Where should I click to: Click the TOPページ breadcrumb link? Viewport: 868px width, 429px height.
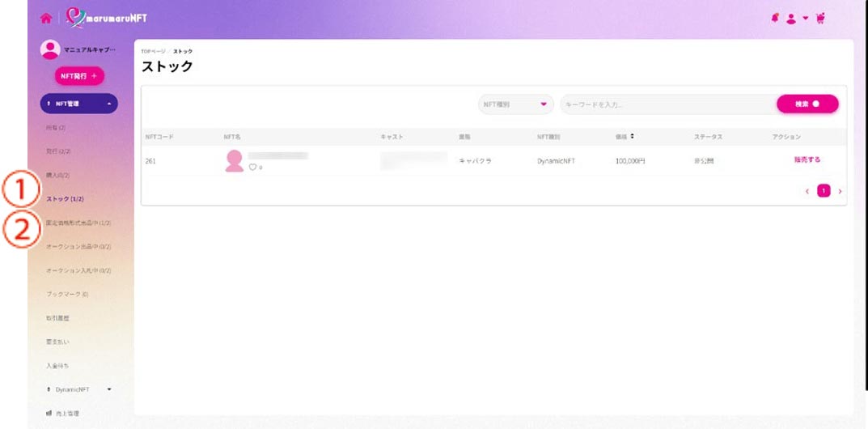click(x=153, y=52)
